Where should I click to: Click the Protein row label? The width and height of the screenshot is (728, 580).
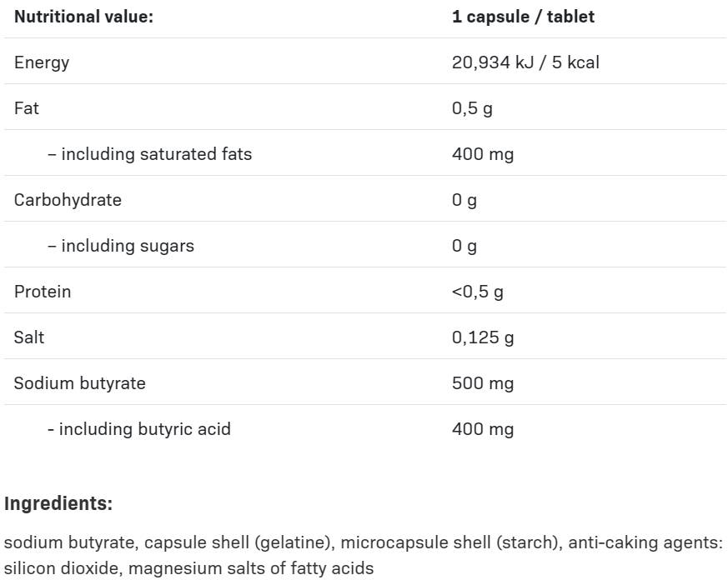click(x=43, y=292)
